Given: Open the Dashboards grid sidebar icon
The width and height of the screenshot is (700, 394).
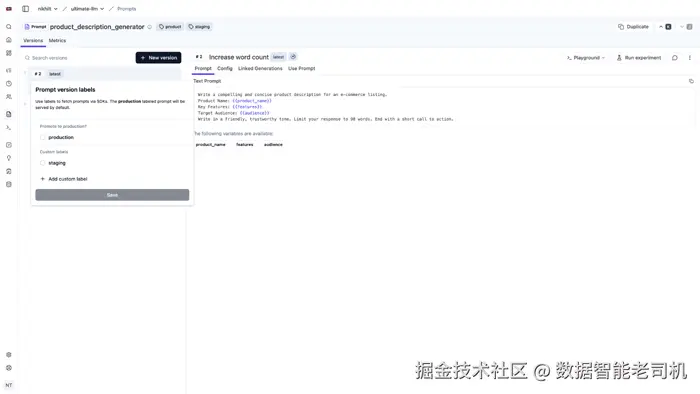Looking at the screenshot, I should (8, 53).
